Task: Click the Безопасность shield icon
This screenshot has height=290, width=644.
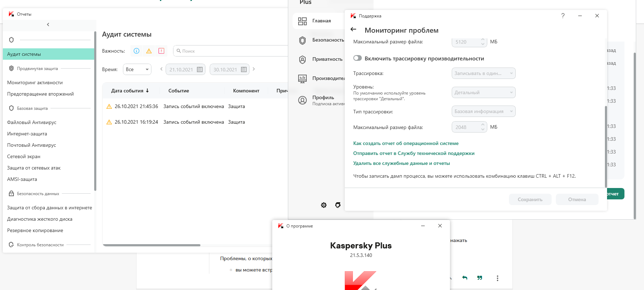Action: [x=302, y=40]
